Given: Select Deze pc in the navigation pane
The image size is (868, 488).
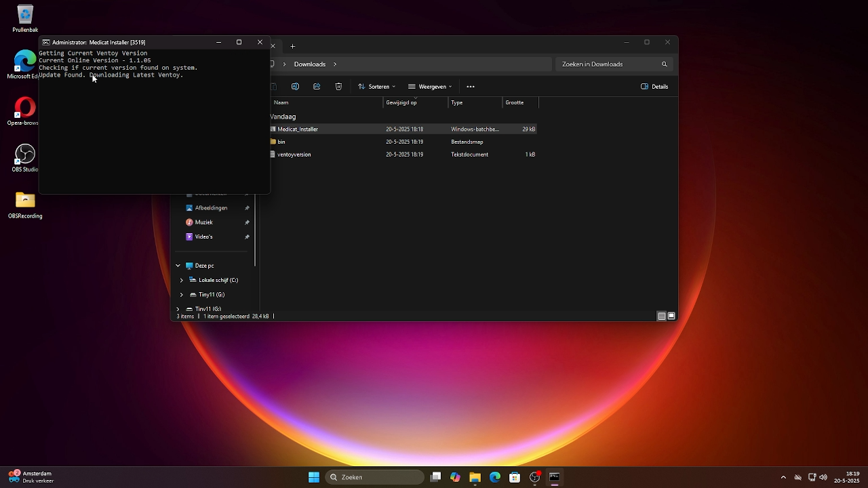Looking at the screenshot, I should point(204,266).
